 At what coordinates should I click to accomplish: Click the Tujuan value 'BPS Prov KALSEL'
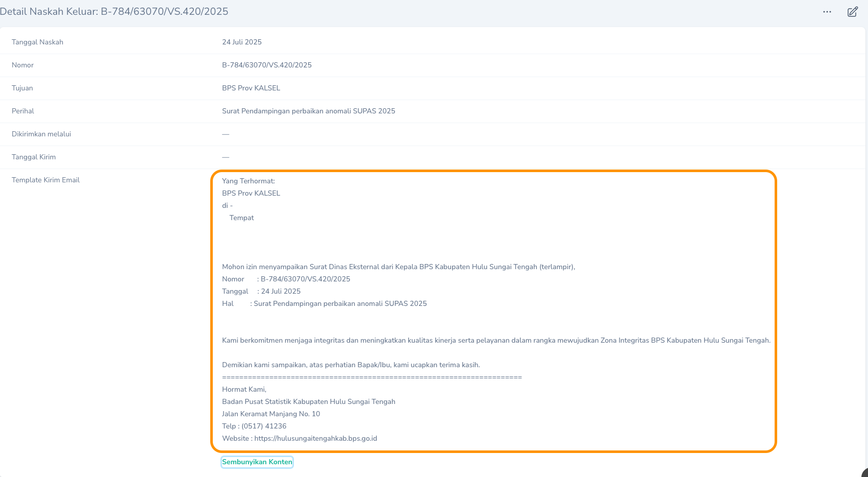pos(251,88)
